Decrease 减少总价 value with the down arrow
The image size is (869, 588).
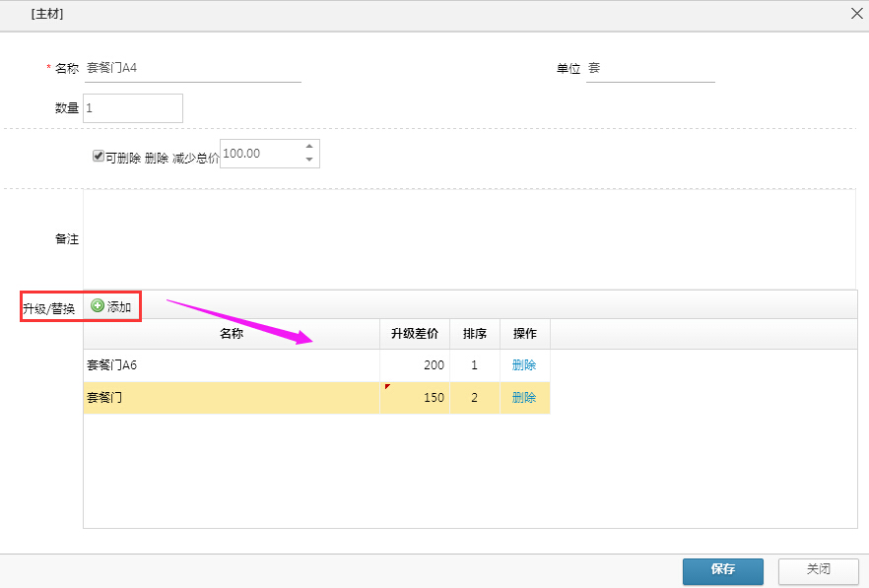[309, 160]
